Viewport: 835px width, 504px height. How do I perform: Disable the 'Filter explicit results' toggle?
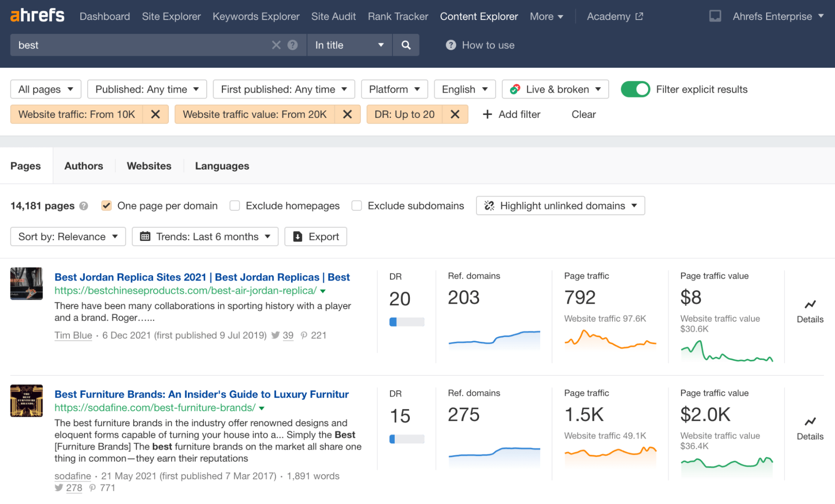pos(635,89)
